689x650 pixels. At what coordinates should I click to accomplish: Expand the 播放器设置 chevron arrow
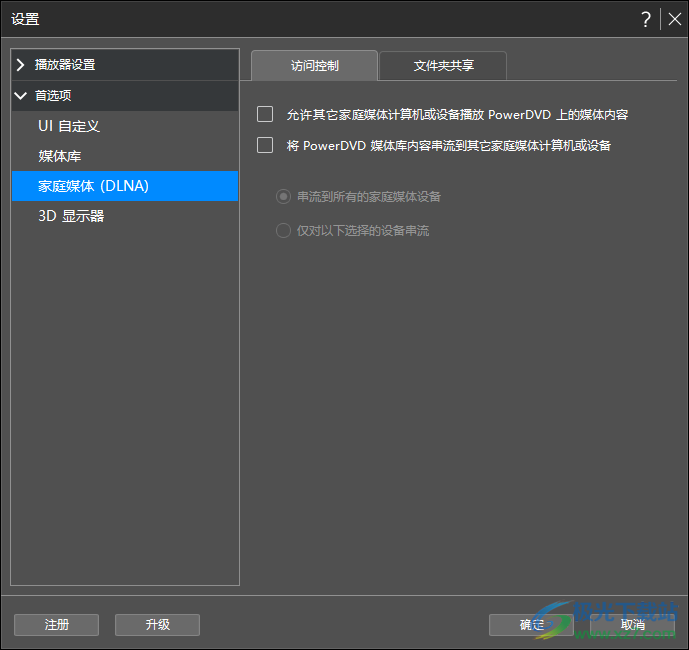(x=20, y=65)
